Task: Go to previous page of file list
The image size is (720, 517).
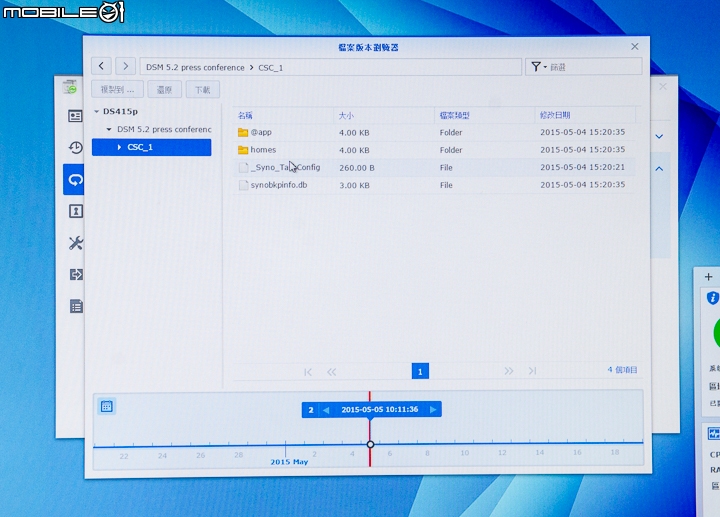Action: pos(332,372)
